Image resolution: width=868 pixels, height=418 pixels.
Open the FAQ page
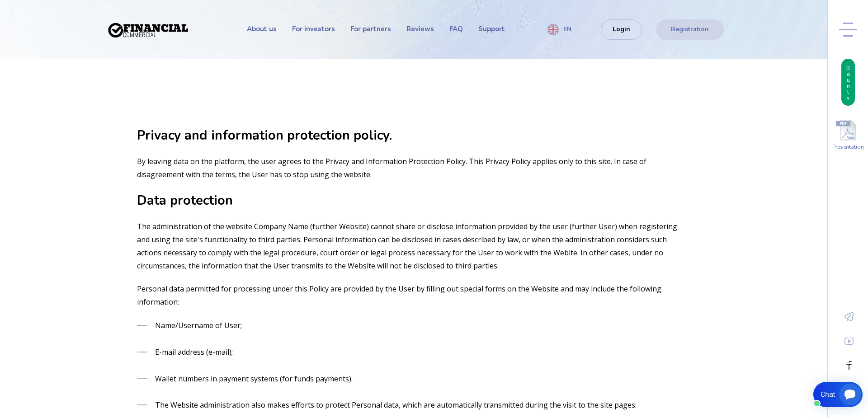coord(456,29)
